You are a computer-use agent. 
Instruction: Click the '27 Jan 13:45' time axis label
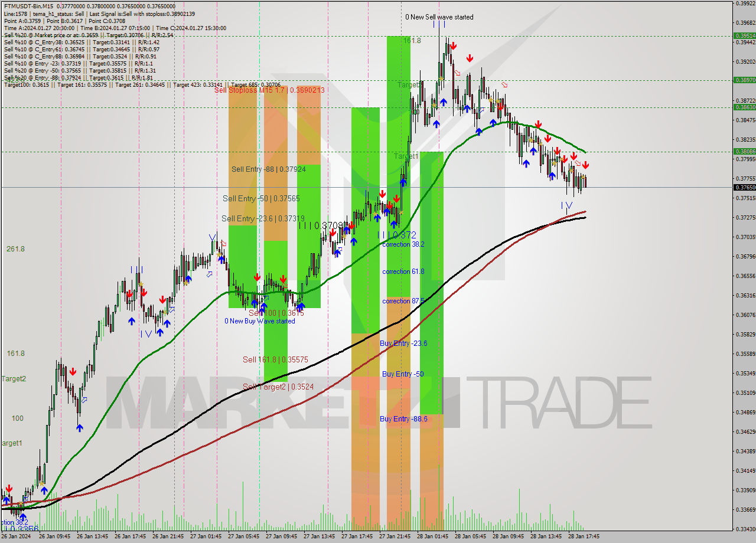tap(318, 537)
